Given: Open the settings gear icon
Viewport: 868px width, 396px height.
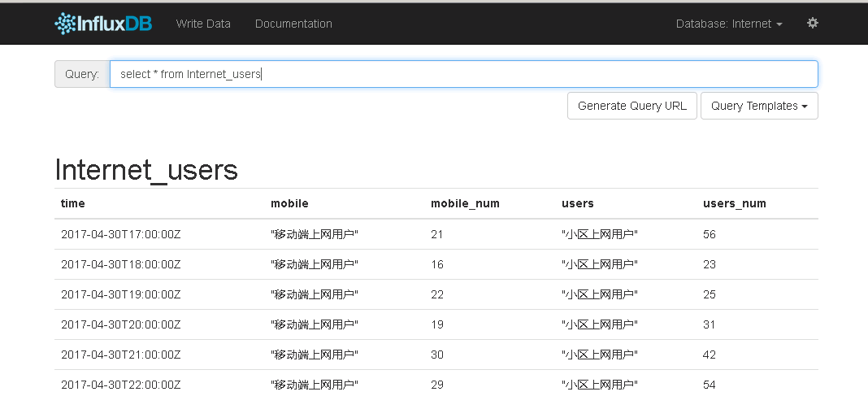Looking at the screenshot, I should (812, 24).
